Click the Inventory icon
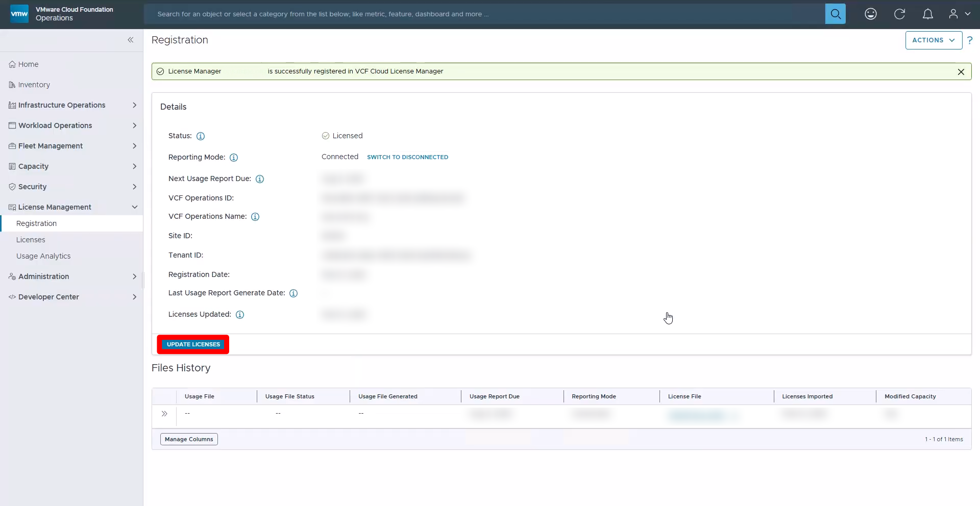Screen dimensions: 980x506 pos(12,85)
